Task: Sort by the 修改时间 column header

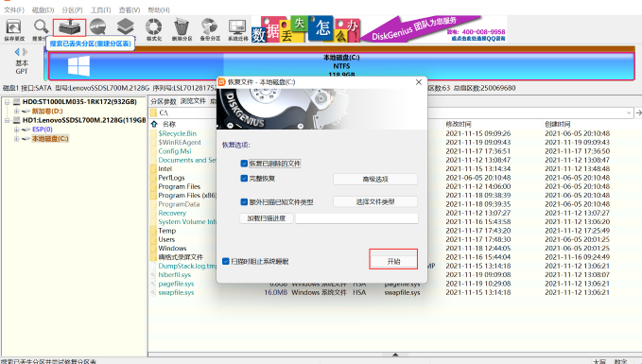Action: coord(459,124)
